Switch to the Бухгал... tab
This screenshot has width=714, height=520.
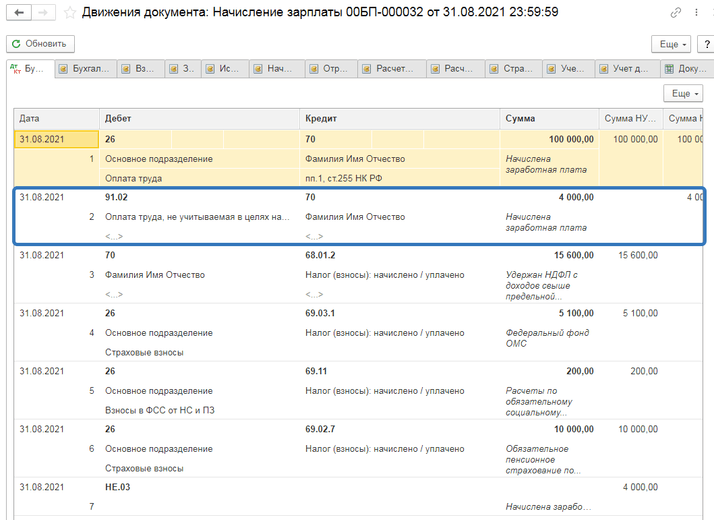pyautogui.click(x=88, y=69)
